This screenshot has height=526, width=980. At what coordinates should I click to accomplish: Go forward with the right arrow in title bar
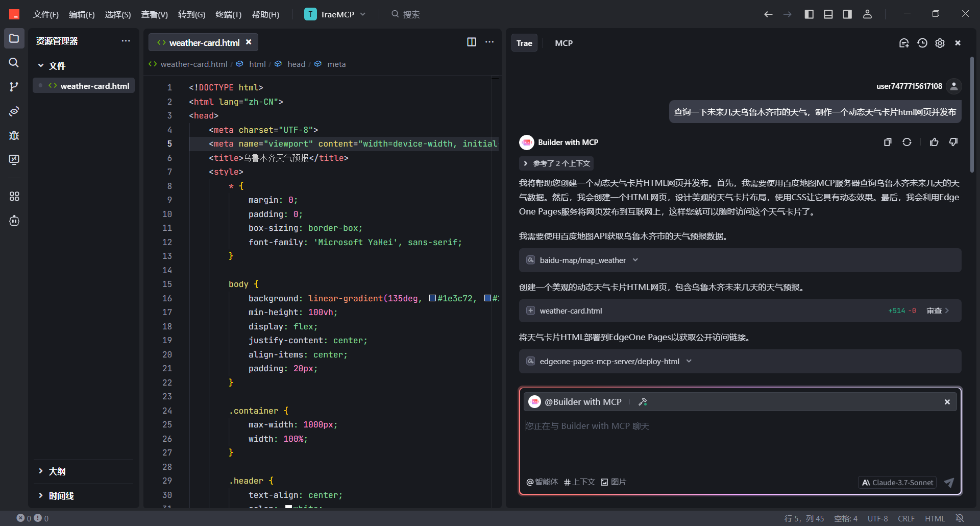788,14
